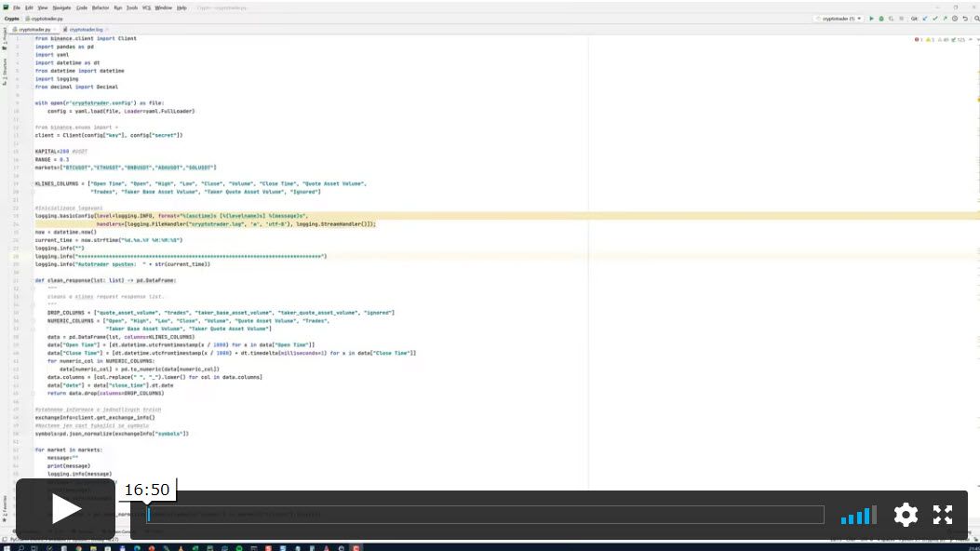
Task: Push commits using the Git push arrow
Action: click(944, 18)
